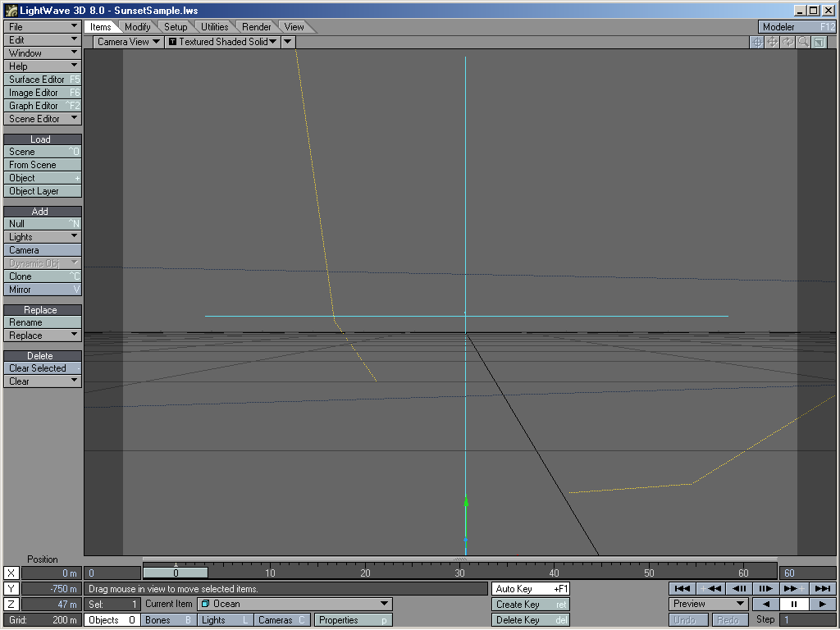Click the viewport move (pan) icon

[x=773, y=42]
